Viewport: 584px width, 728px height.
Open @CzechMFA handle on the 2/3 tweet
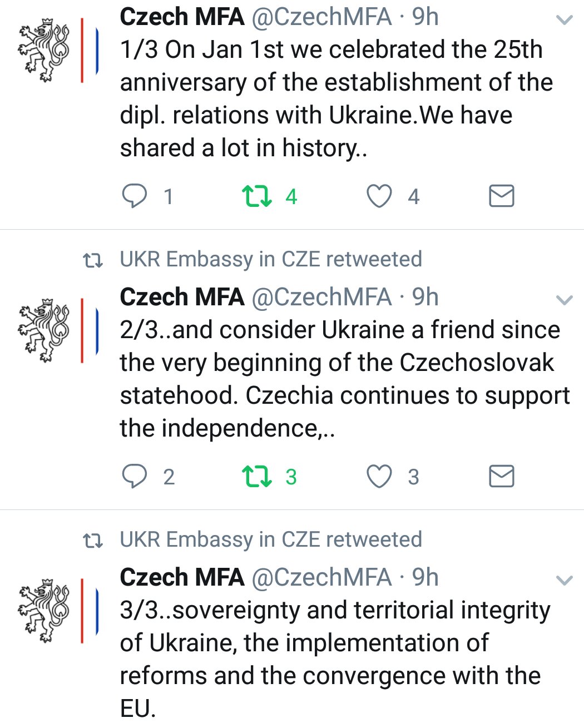tap(322, 297)
